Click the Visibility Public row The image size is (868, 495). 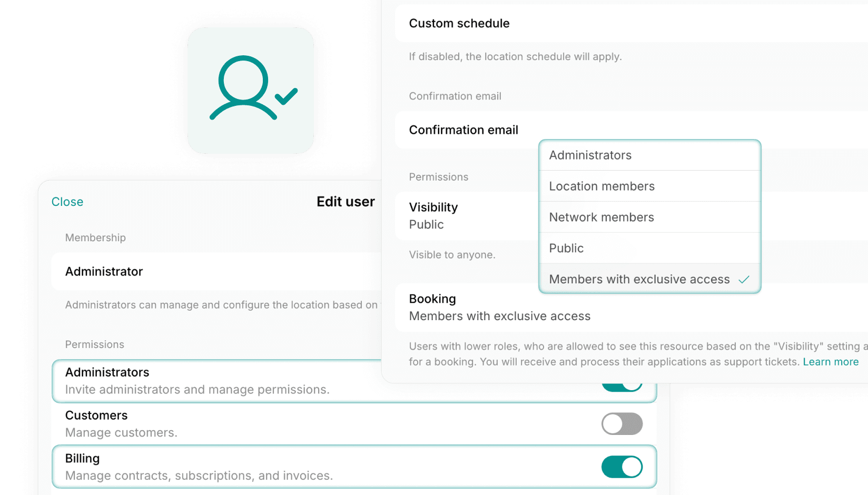(433, 215)
